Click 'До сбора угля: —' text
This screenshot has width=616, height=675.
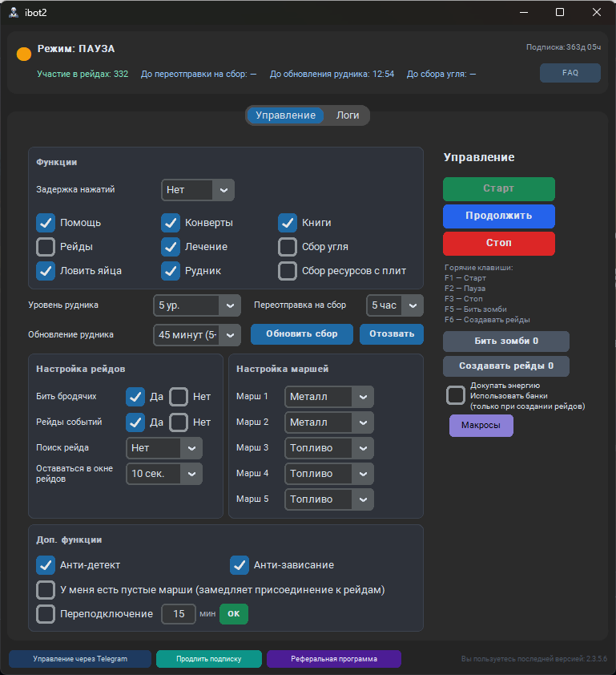[x=441, y=74]
